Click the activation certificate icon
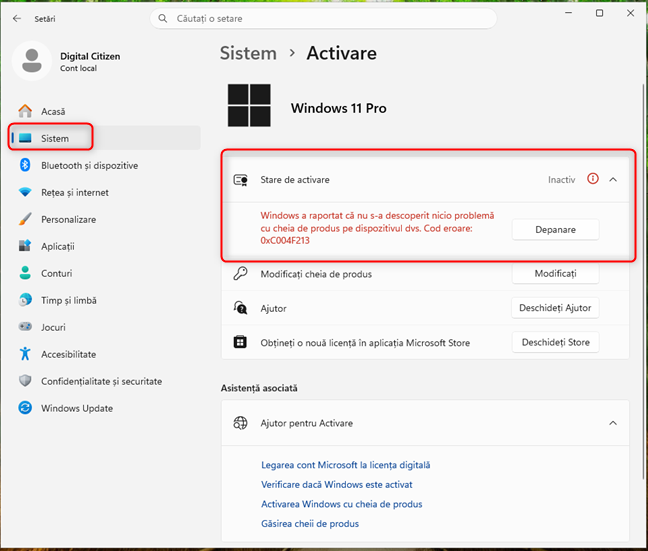Screen dimensions: 648x551 (241, 180)
